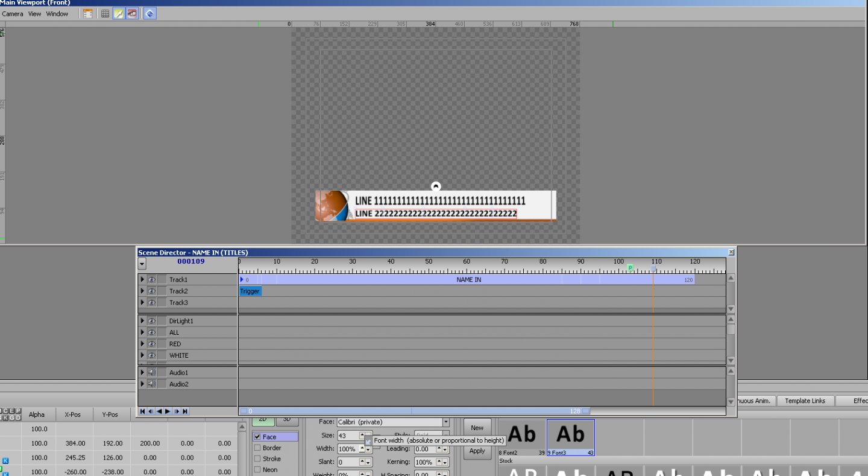Step back one frame

[151, 411]
